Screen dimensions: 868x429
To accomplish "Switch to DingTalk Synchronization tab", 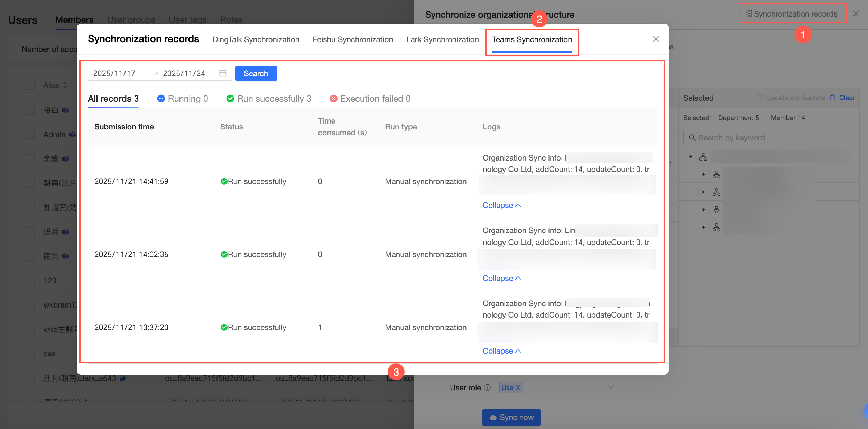I will pos(256,39).
